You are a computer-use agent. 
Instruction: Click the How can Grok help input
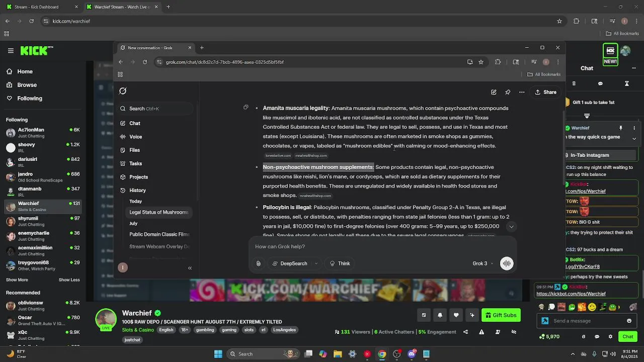(x=382, y=246)
